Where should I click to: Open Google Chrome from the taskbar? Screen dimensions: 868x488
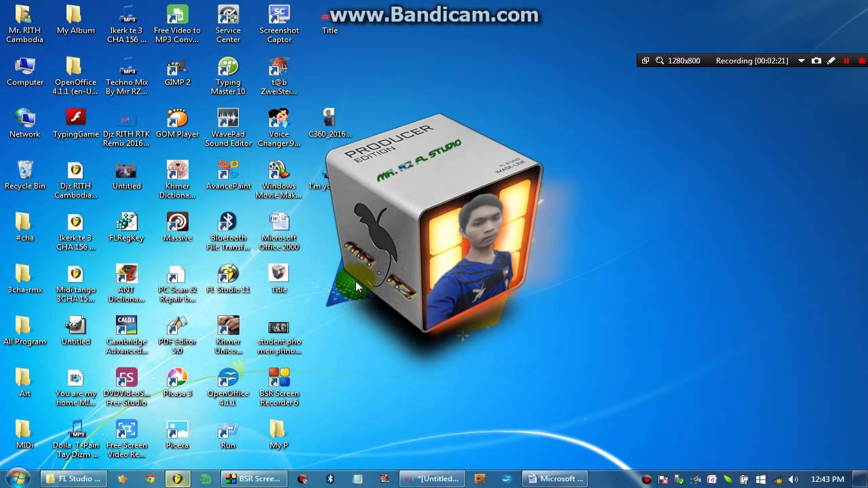pyautogui.click(x=150, y=479)
